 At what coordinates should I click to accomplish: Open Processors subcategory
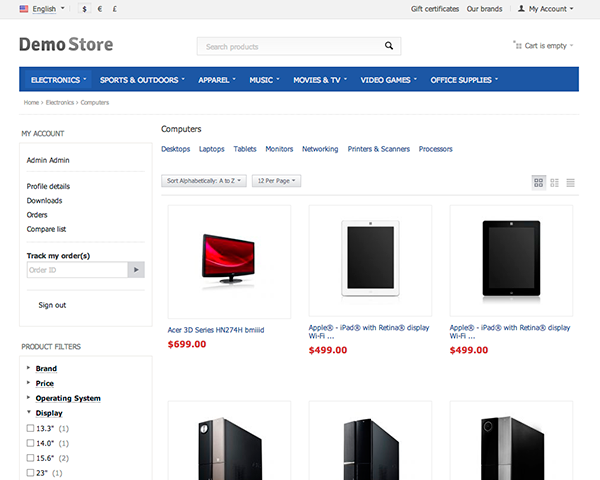(x=435, y=149)
